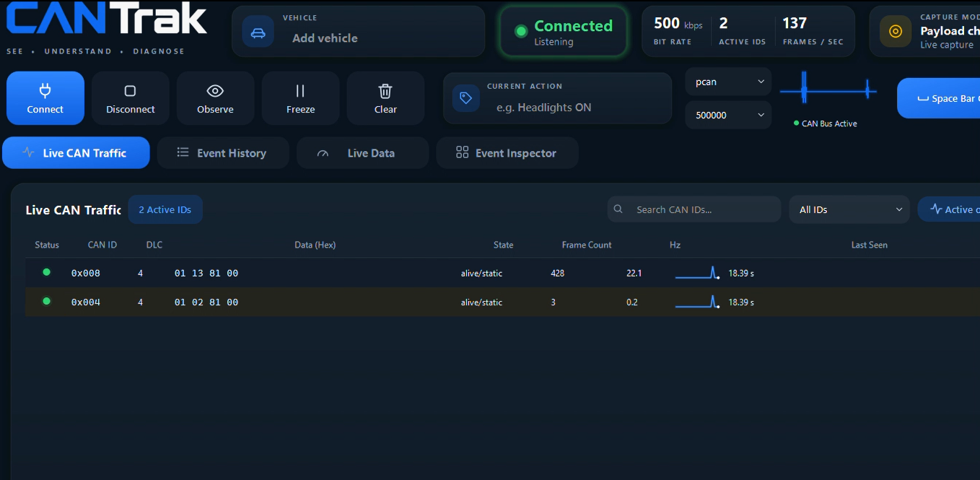
Task: Open the pcan interface dropdown
Action: coord(728,82)
